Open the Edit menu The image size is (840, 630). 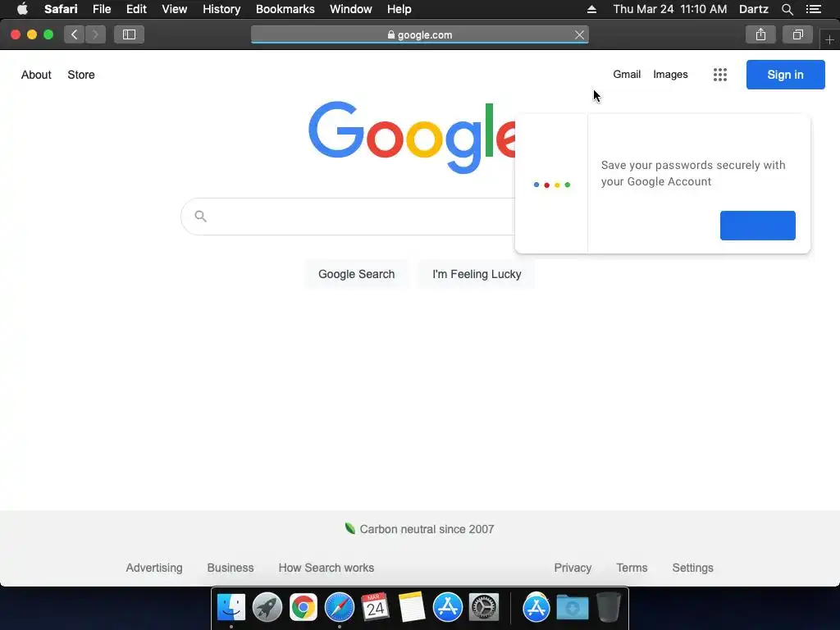pos(136,9)
